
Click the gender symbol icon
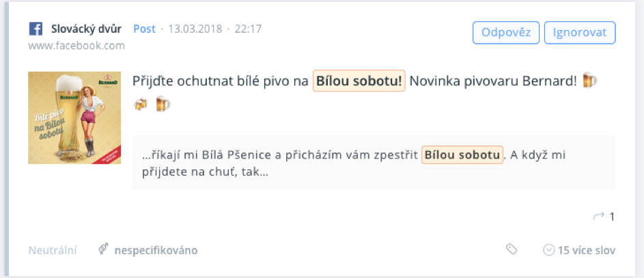click(x=104, y=250)
